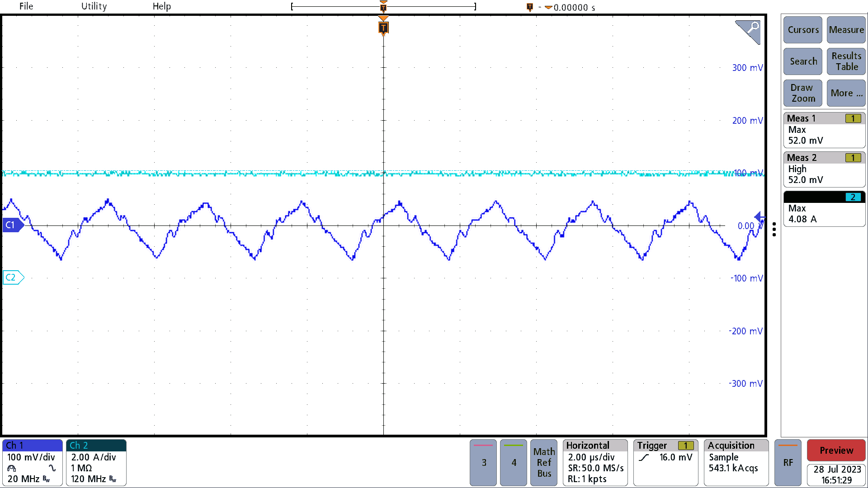This screenshot has height=488, width=868.
Task: Click the 16.0 mV trigger level value
Action: coord(675,457)
